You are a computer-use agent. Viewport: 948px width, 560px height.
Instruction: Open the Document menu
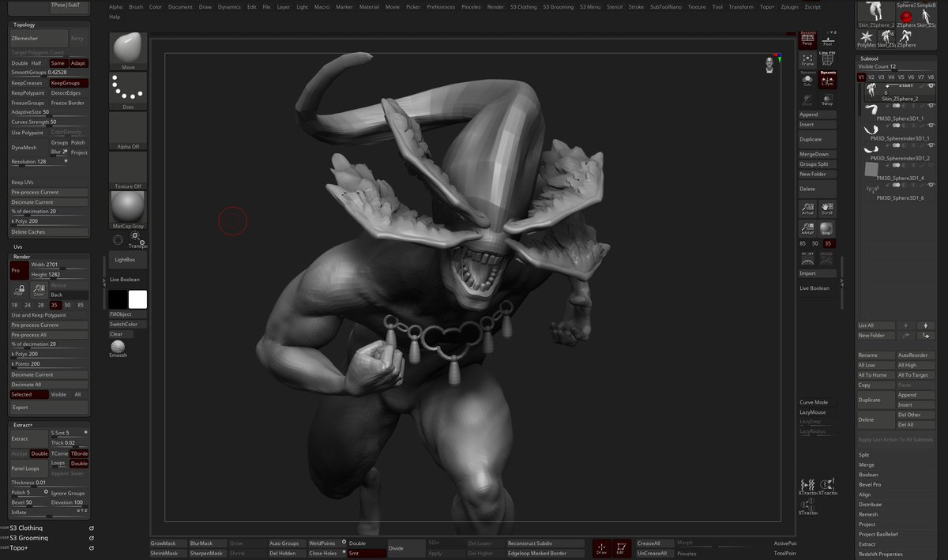click(x=180, y=6)
